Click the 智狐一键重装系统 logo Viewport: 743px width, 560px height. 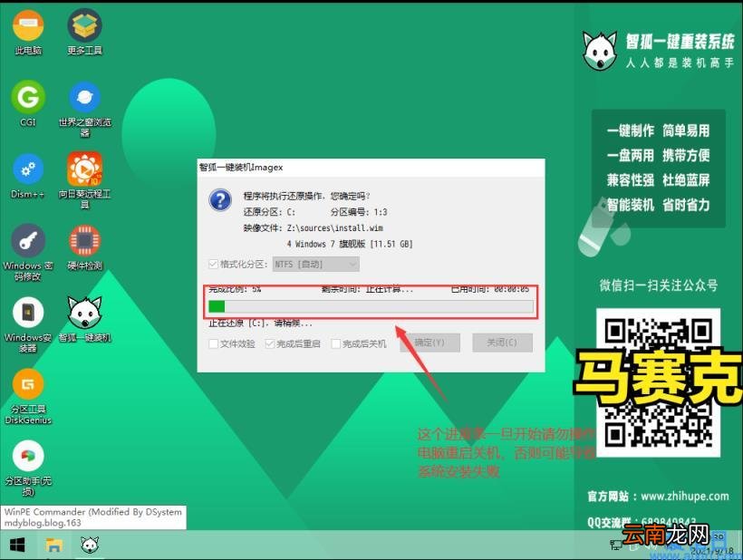pyautogui.click(x=658, y=50)
